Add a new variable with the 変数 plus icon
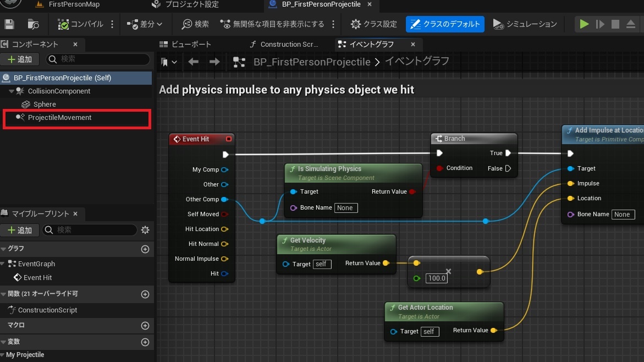 pyautogui.click(x=145, y=342)
